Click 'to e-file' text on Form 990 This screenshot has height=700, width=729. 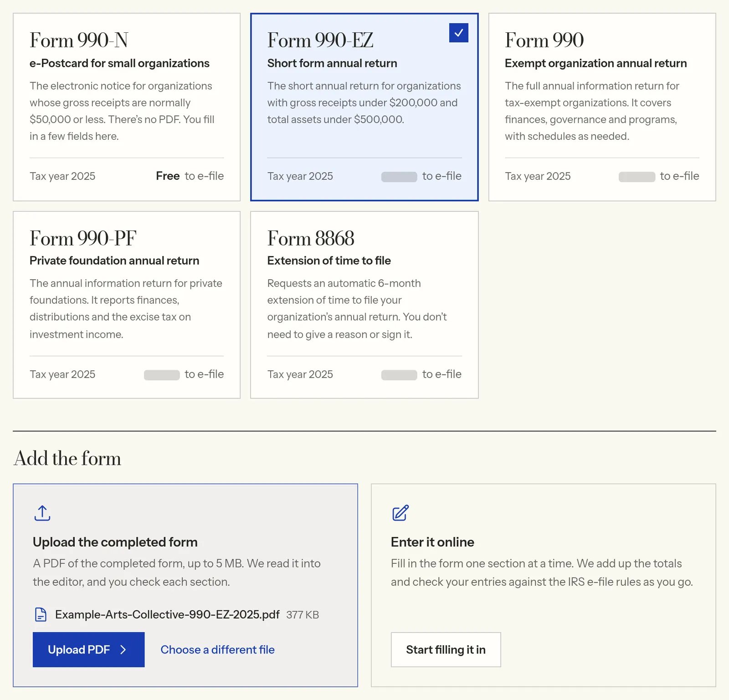(679, 176)
